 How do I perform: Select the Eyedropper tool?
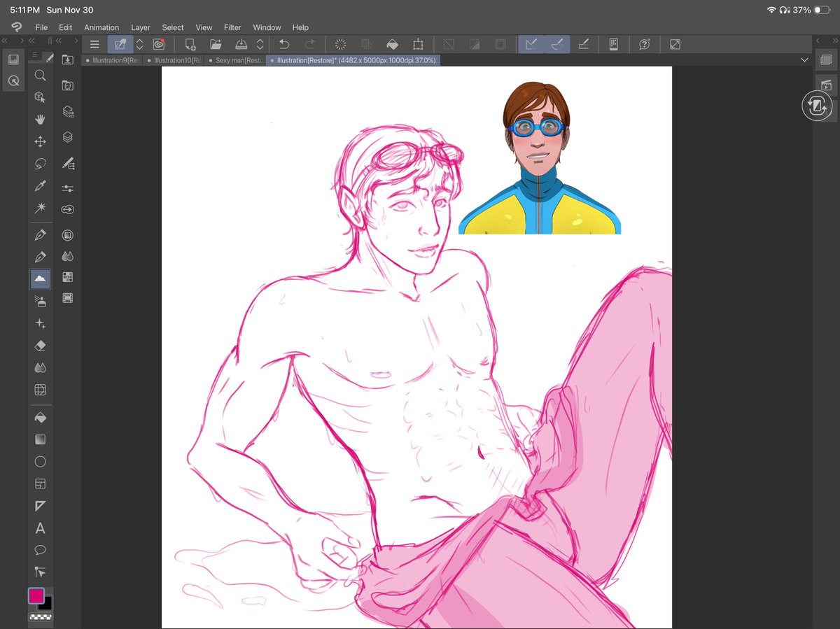click(40, 186)
